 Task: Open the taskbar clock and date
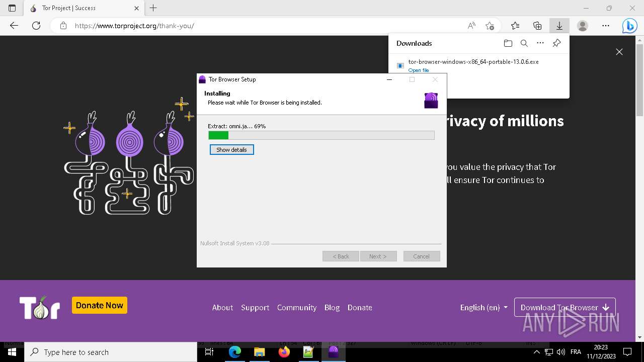click(x=601, y=352)
